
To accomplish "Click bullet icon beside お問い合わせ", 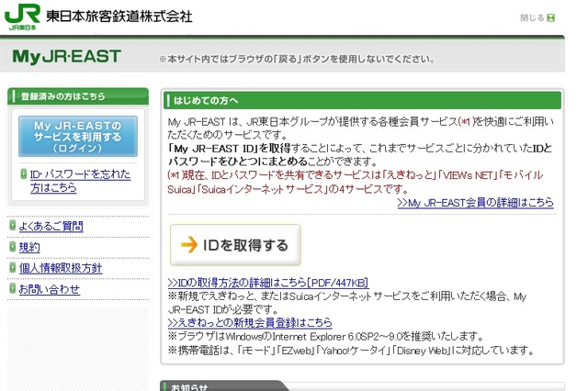I will [x=13, y=288].
